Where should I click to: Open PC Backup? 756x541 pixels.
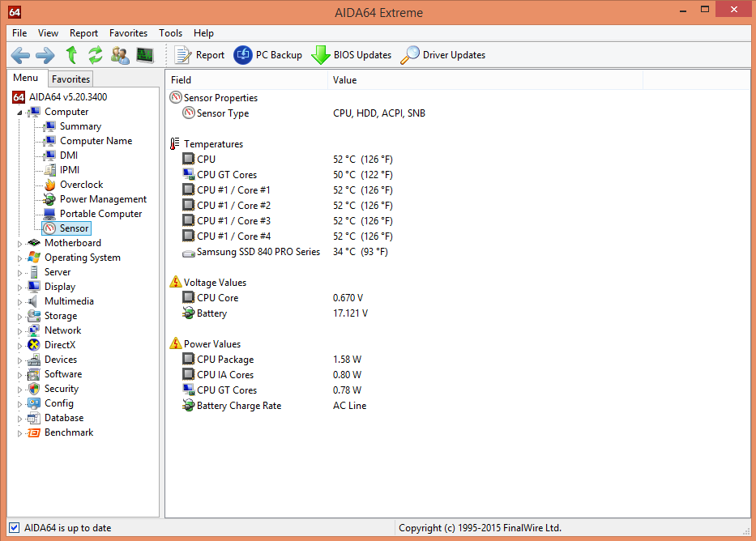click(268, 55)
